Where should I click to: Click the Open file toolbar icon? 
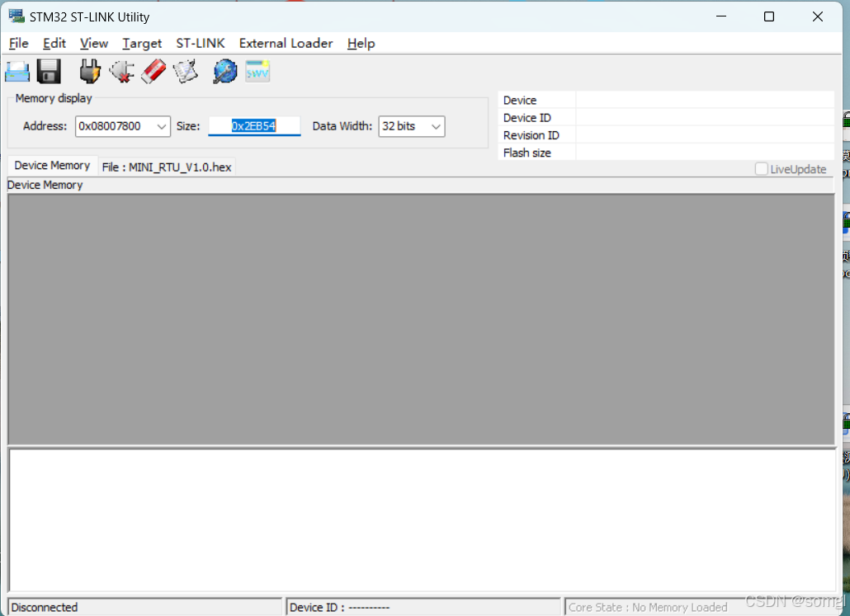pos(17,72)
